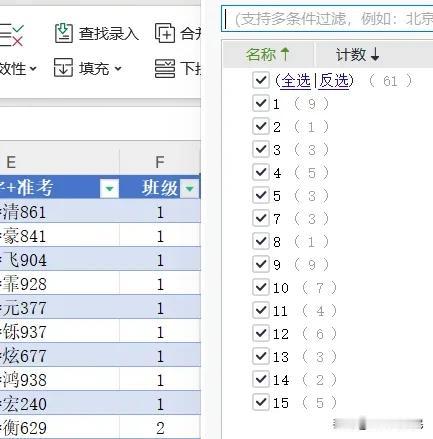Select cell containing 鸿938

click(60, 380)
